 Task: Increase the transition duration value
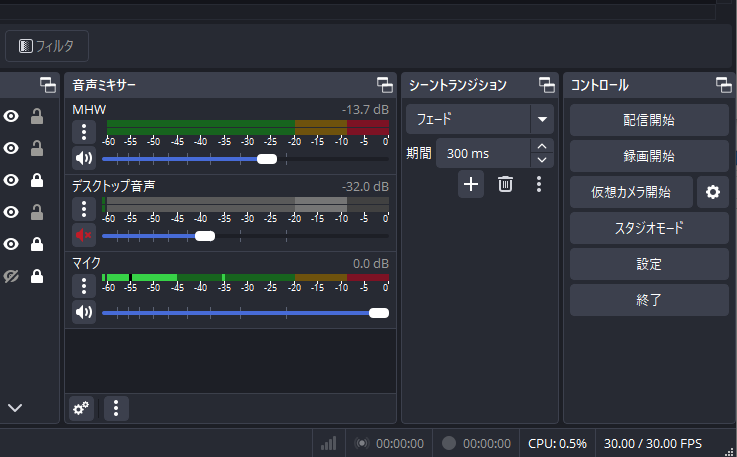(x=542, y=146)
